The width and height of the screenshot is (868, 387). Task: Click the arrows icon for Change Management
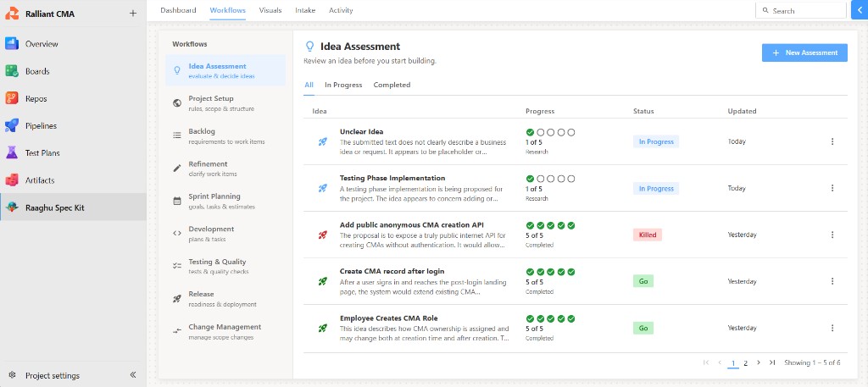(x=177, y=331)
